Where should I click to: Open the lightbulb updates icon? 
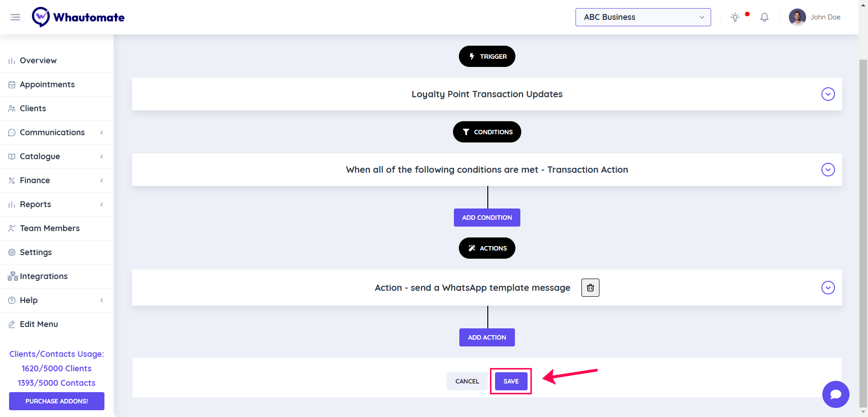tap(735, 17)
